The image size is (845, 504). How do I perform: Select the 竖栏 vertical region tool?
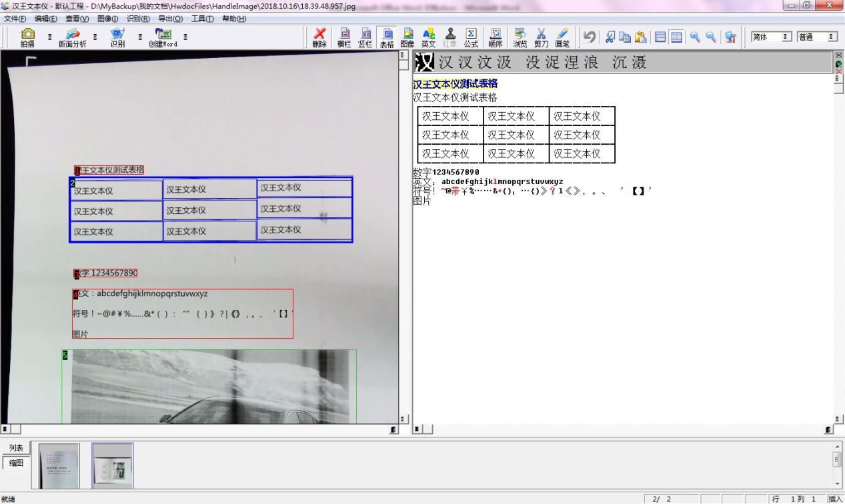pyautogui.click(x=365, y=37)
